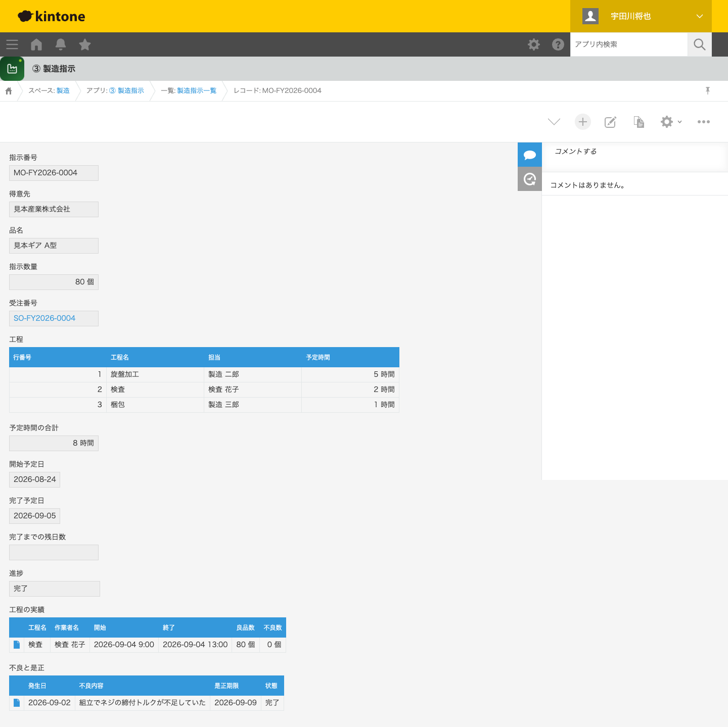728x727 pixels.
Task: Open the ③ 製造指示 app link in breadcrumb
Action: point(126,91)
